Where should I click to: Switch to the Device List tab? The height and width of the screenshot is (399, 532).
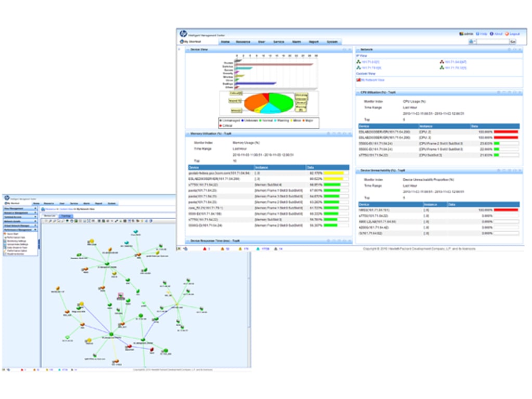point(49,216)
